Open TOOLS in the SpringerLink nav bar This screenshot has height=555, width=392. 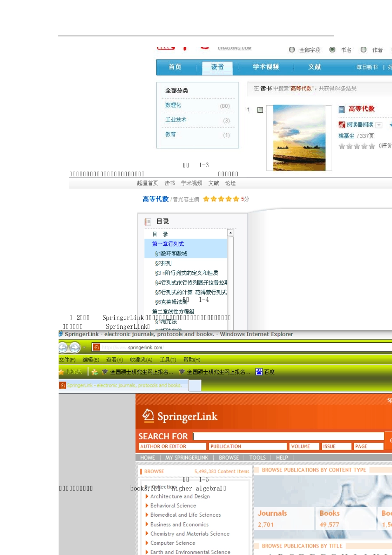click(257, 458)
